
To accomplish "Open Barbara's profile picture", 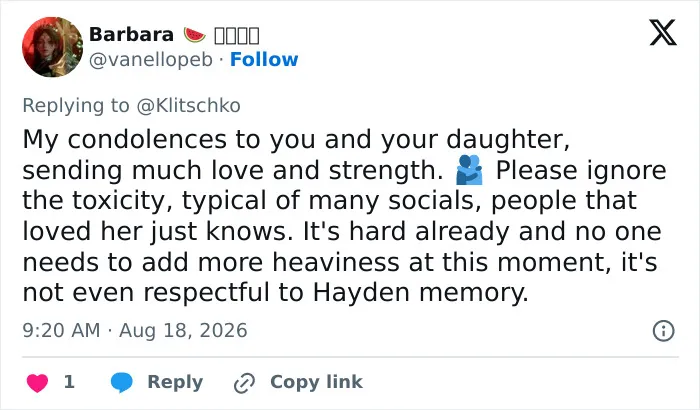I will pos(53,47).
